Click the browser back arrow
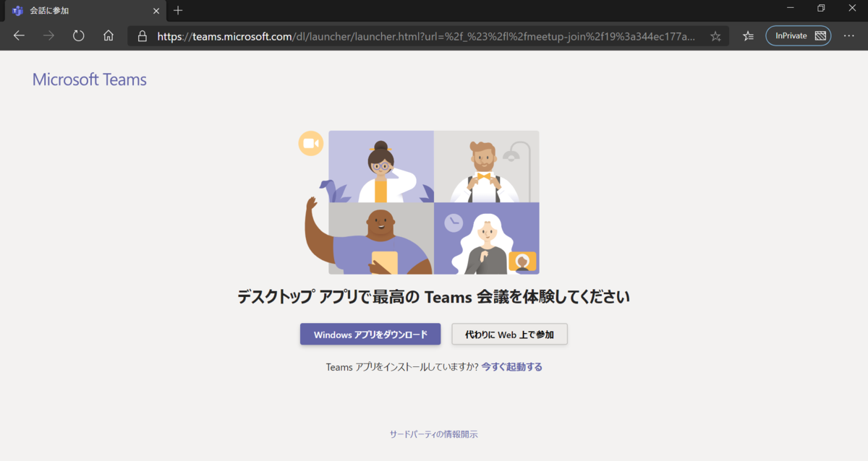Viewport: 868px width, 461px height. tap(19, 35)
